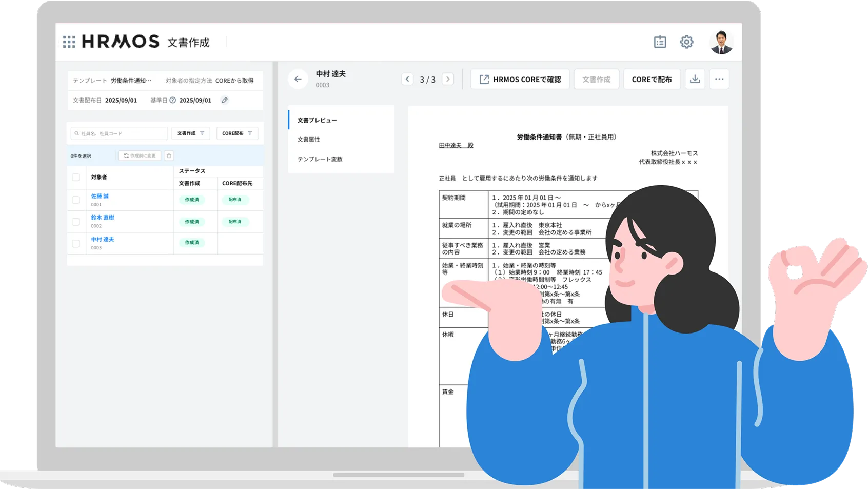This screenshot has height=489, width=868.
Task: Click the 社員名、社員コード search field
Action: [118, 133]
